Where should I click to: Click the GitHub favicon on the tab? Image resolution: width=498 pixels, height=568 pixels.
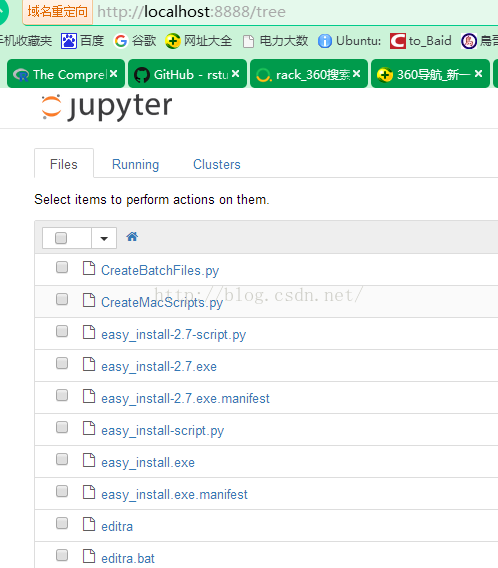[142, 75]
